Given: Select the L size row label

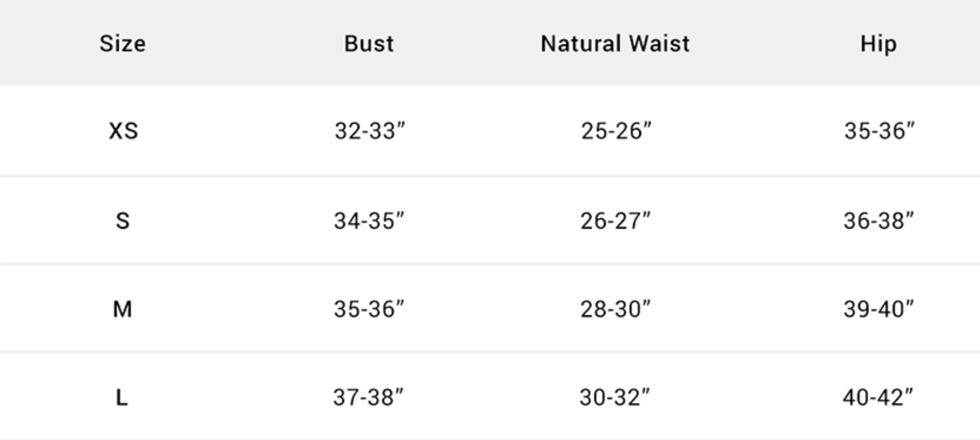Looking at the screenshot, I should coord(122,398).
